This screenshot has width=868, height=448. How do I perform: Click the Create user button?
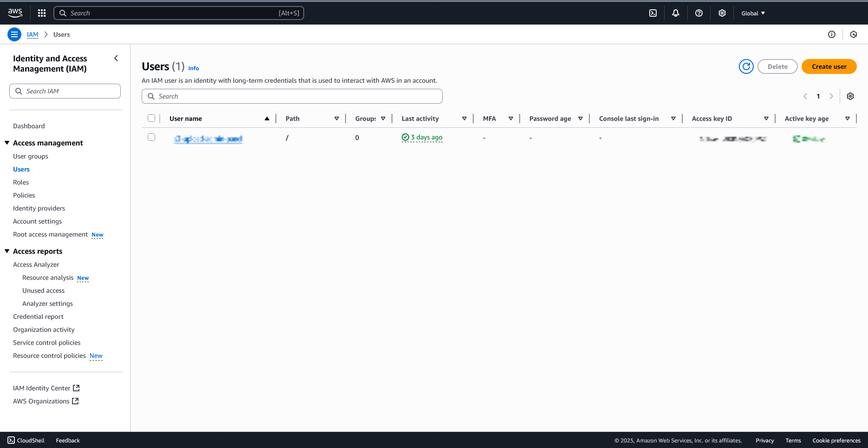pyautogui.click(x=829, y=66)
